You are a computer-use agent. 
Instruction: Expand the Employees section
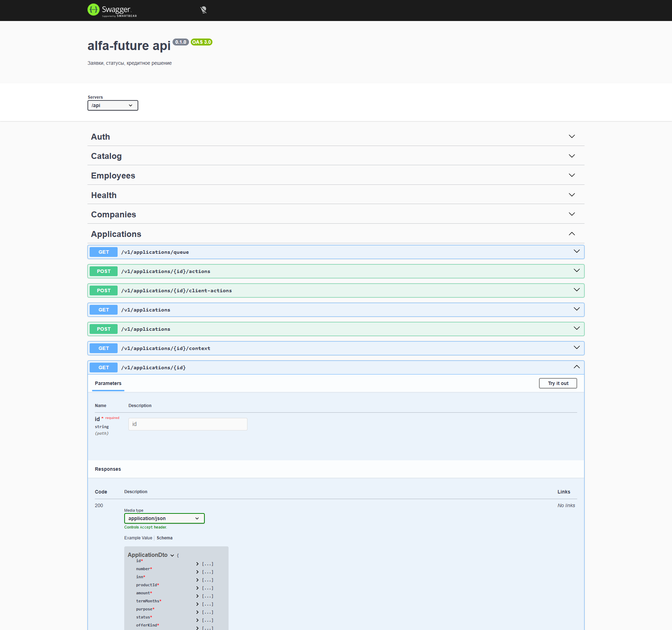pos(572,175)
